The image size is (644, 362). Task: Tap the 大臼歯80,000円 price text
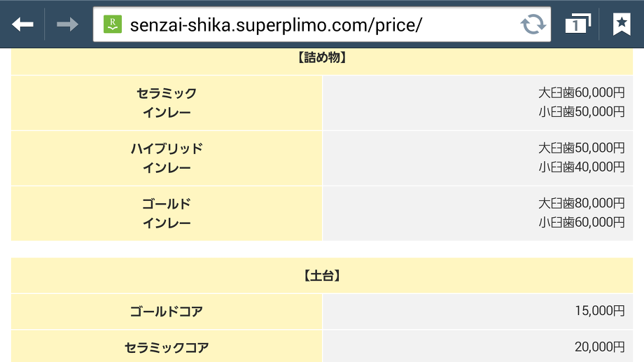[x=581, y=203]
